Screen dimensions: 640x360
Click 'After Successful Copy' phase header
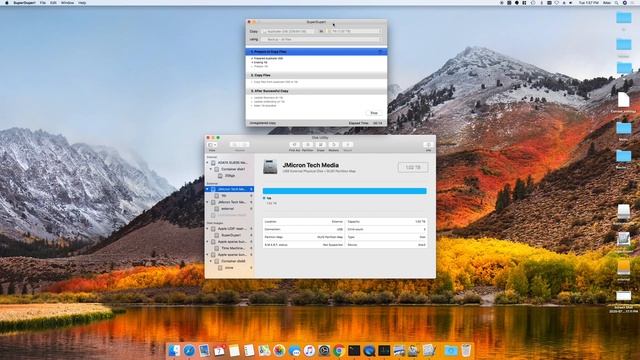(x=316, y=91)
